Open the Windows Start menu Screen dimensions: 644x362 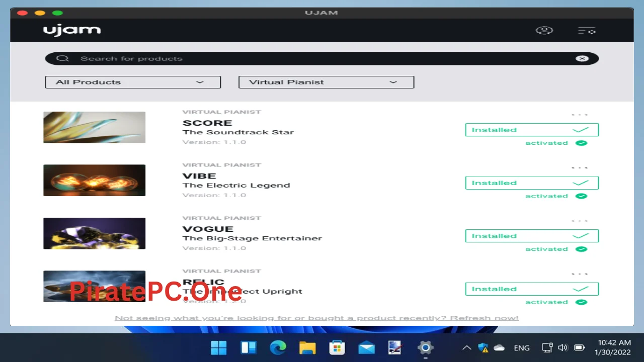219,347
